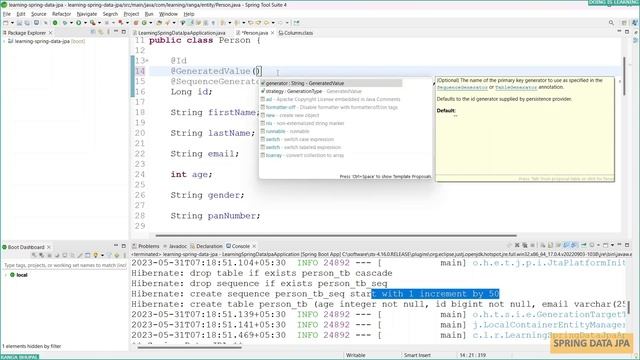
Task: Open the Navigate menu
Action: 87,14
